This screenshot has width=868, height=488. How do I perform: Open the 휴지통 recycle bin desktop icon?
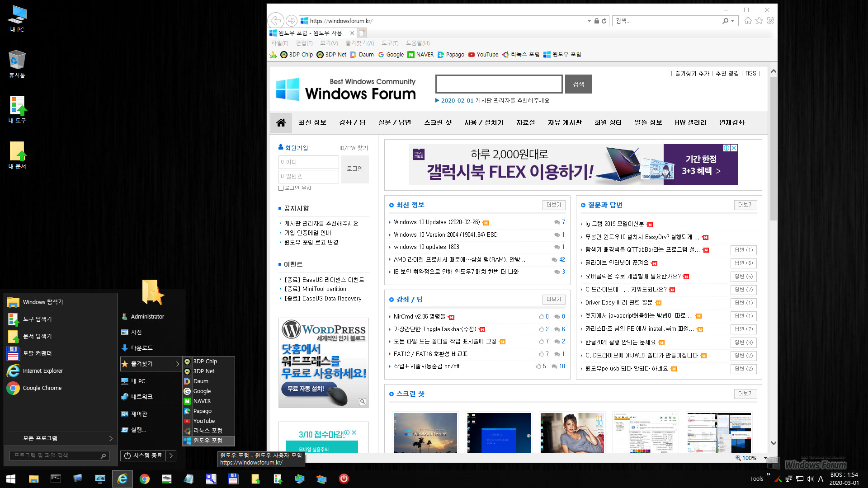click(17, 64)
